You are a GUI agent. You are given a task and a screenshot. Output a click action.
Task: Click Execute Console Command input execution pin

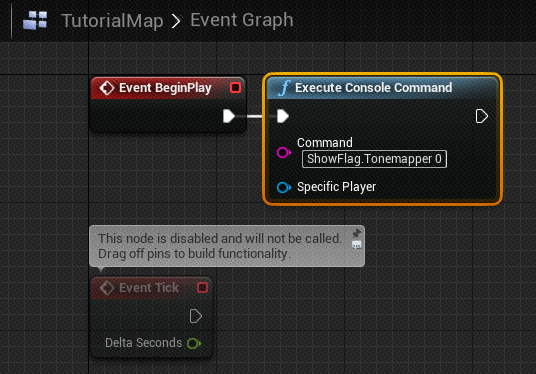pyautogui.click(x=283, y=116)
